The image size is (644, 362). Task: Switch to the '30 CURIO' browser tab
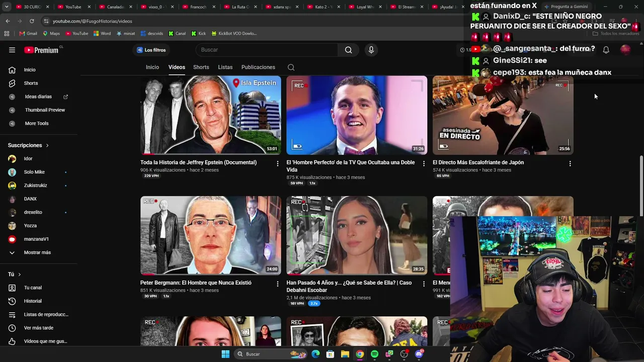click(x=33, y=7)
